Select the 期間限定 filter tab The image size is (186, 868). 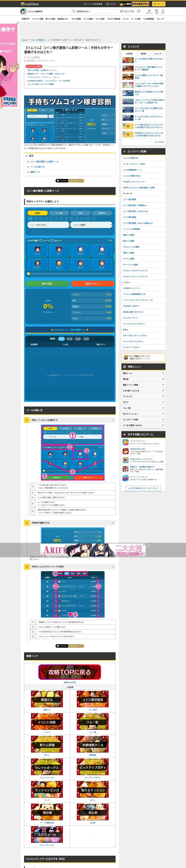coord(102,213)
